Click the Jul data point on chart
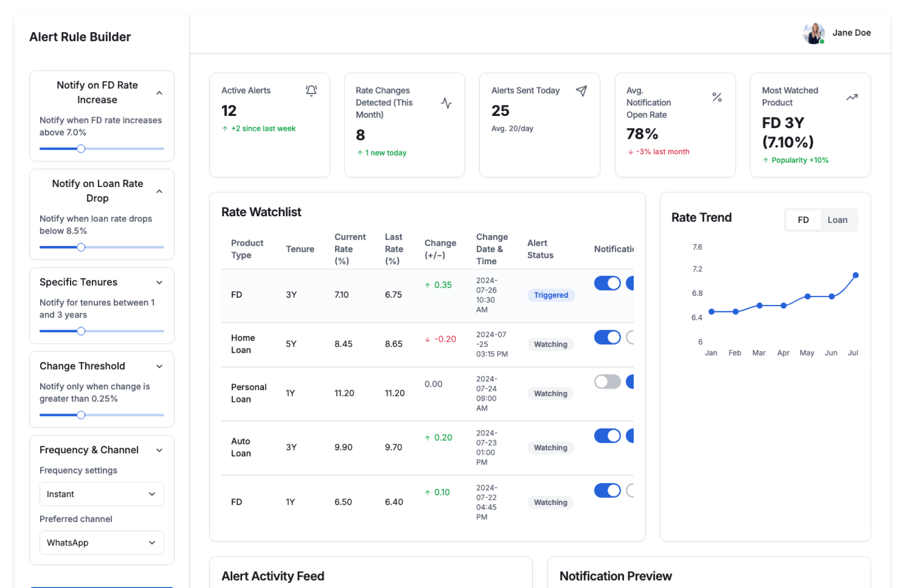The height and width of the screenshot is (588, 905). [x=855, y=275]
